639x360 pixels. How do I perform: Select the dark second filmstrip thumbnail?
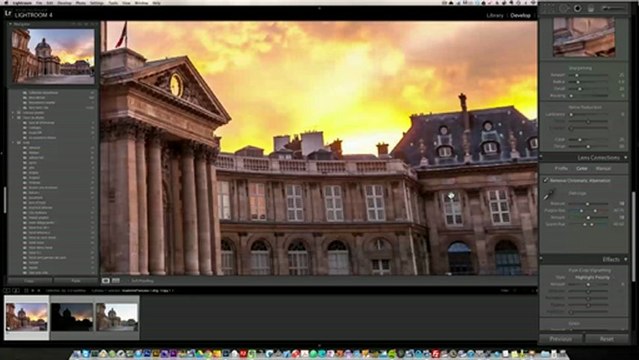(x=72, y=317)
